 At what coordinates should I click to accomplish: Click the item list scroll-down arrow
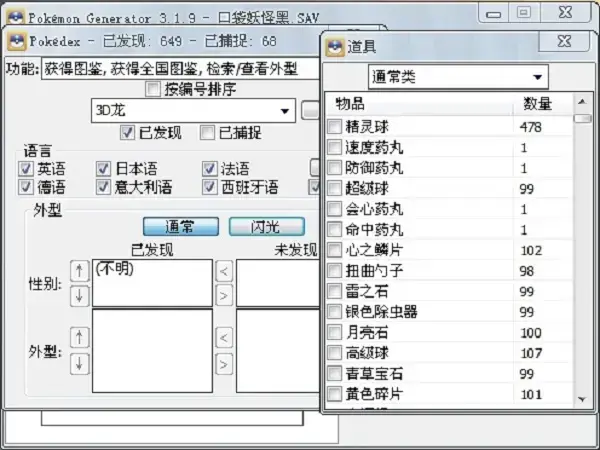pyautogui.click(x=582, y=399)
